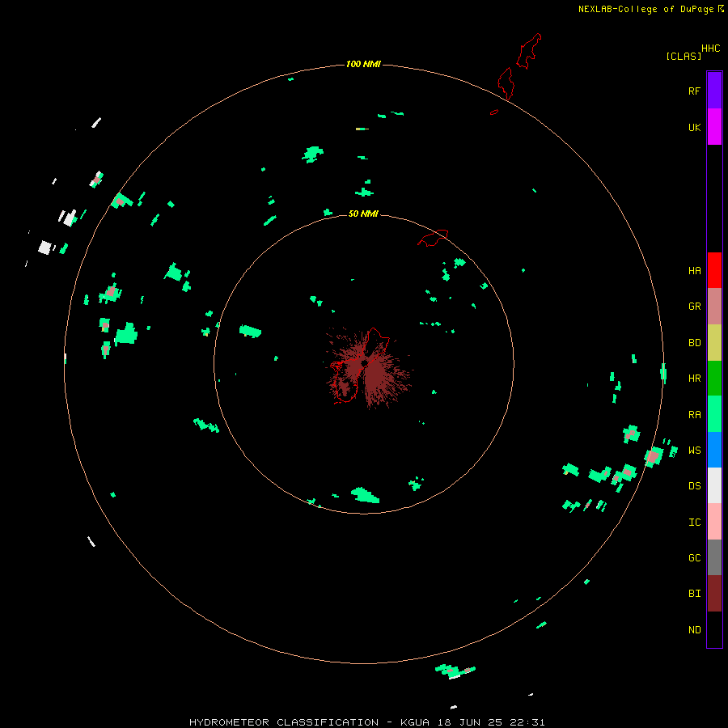Select the BD yellow legend swatch
Image resolution: width=728 pixels, height=728 pixels.
(714, 343)
